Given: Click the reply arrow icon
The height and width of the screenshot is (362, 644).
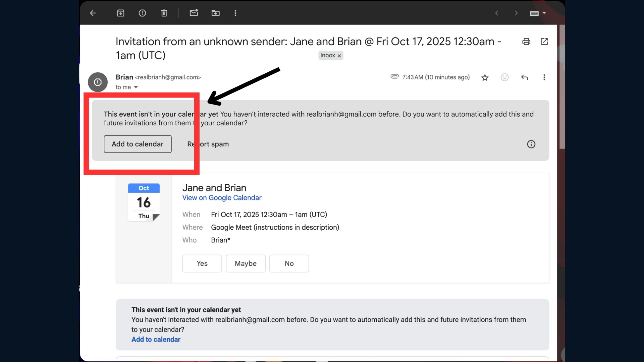Looking at the screenshot, I should (525, 77).
